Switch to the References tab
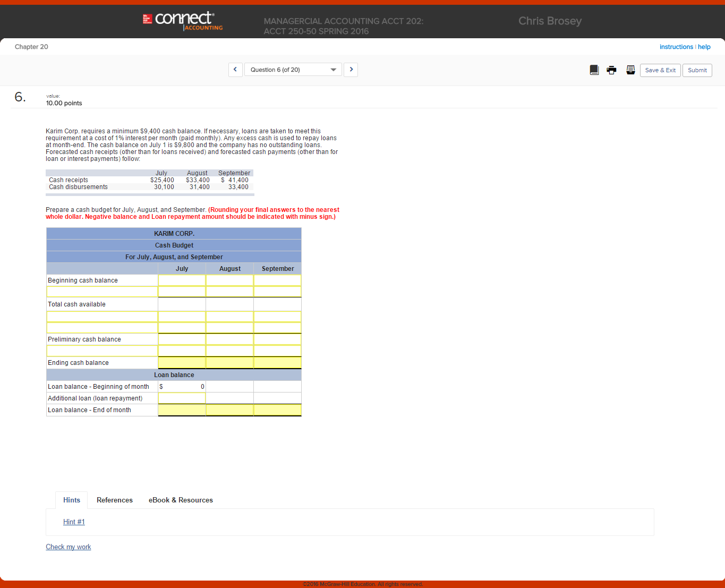The width and height of the screenshot is (725, 588). click(115, 500)
